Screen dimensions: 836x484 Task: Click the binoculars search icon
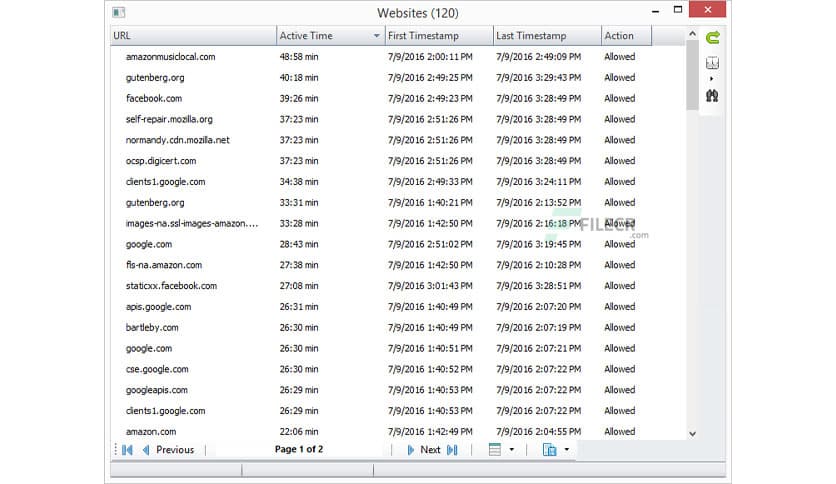point(712,96)
